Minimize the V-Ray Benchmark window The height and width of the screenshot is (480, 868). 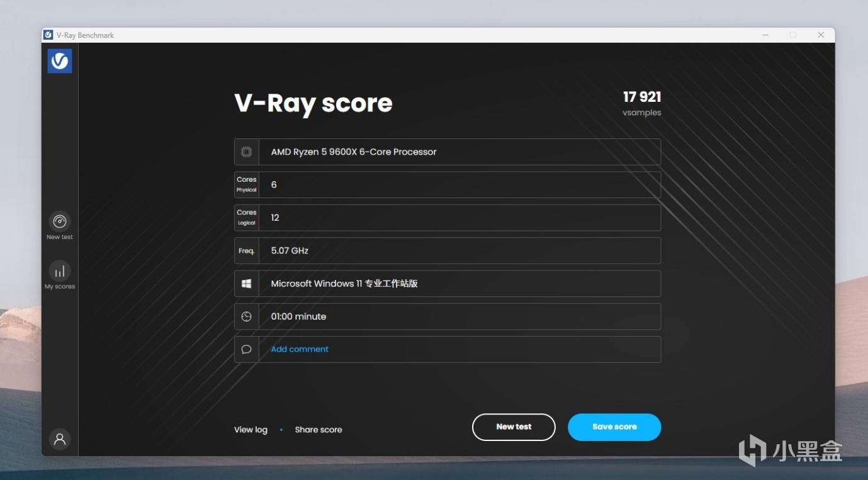(765, 35)
